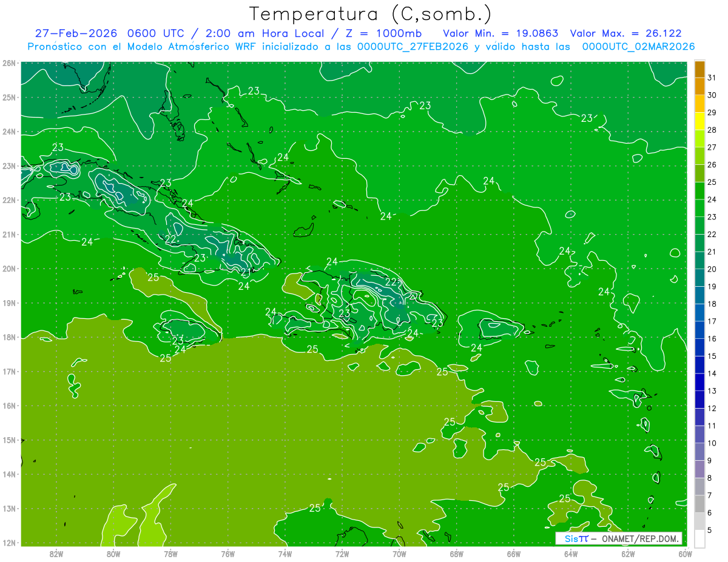The height and width of the screenshot is (562, 728).
Task: Click the 30 label on the color scale
Action: (x=712, y=95)
